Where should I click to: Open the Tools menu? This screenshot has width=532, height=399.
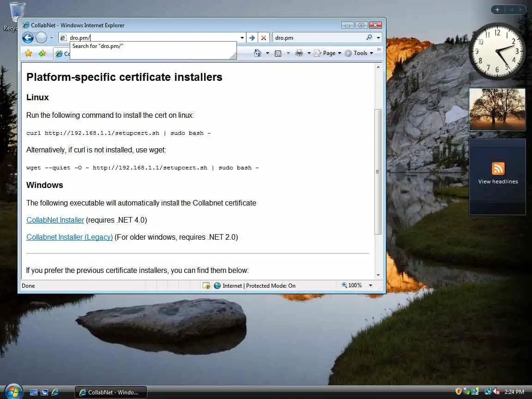point(359,53)
